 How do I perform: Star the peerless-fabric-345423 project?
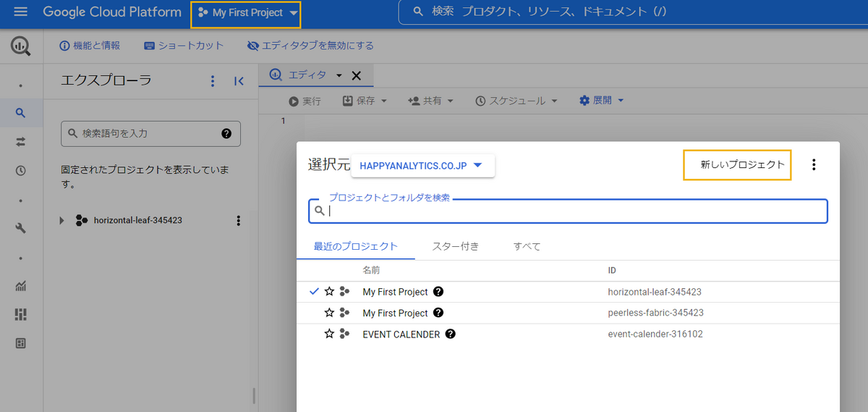329,313
